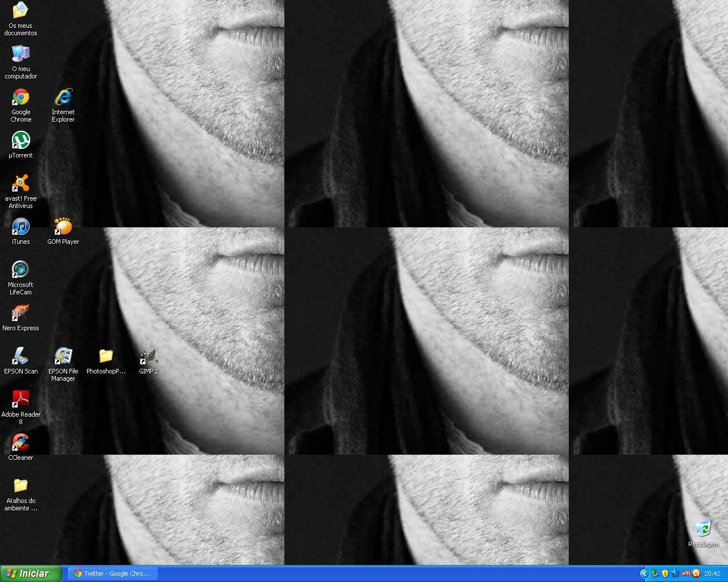
Task: Click the orange avast! tray icon
Action: [696, 573]
